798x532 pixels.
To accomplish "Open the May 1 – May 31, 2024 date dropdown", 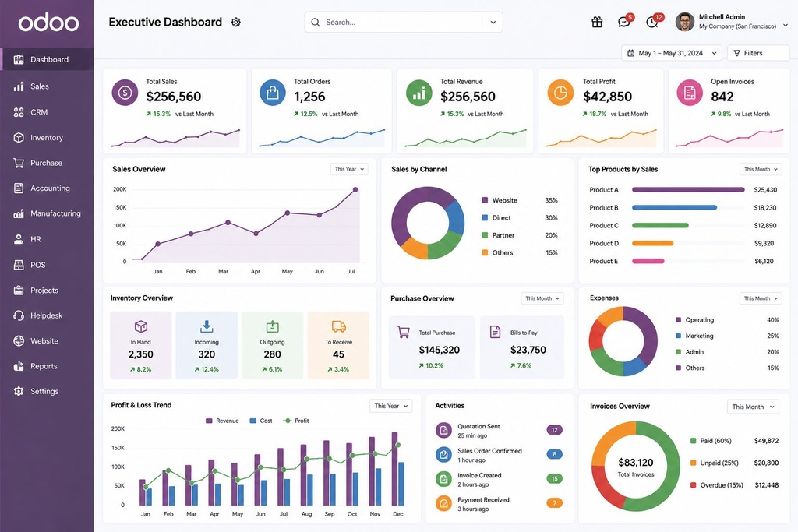I will click(x=671, y=53).
